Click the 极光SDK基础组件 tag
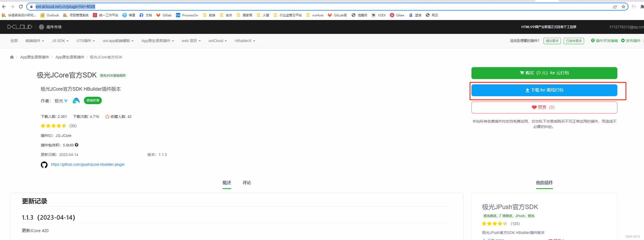 113,76
